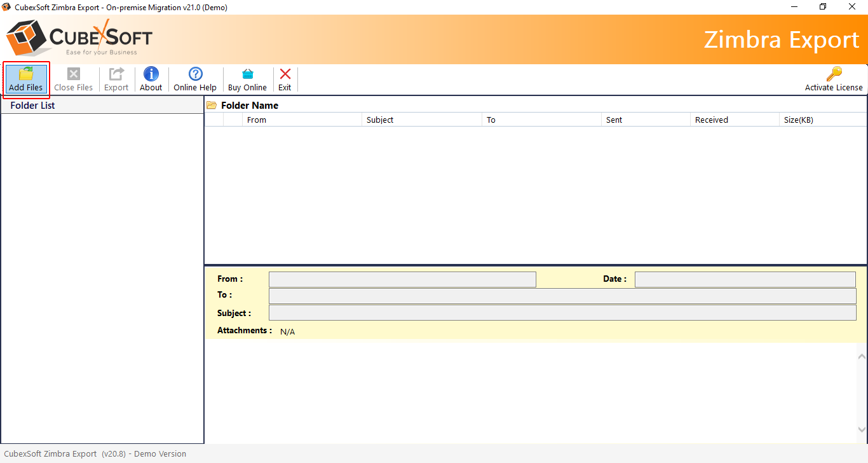Click the Buy Online shopping bag icon
Viewport: 868px width, 463px height.
(247, 74)
